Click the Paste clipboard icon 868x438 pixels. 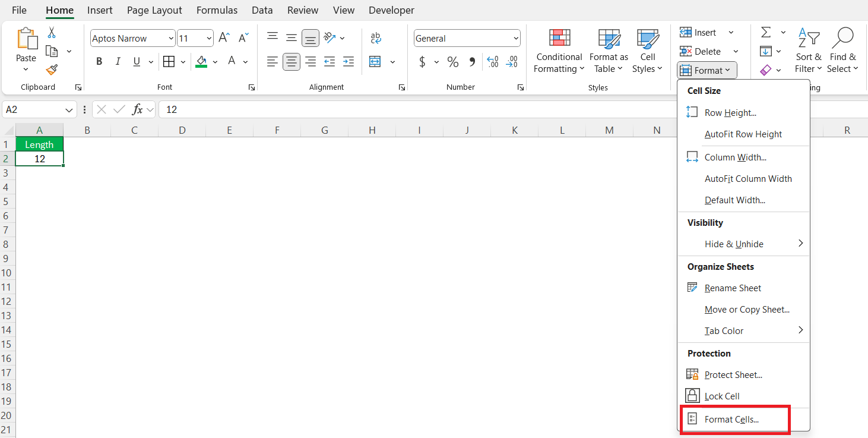click(x=26, y=39)
